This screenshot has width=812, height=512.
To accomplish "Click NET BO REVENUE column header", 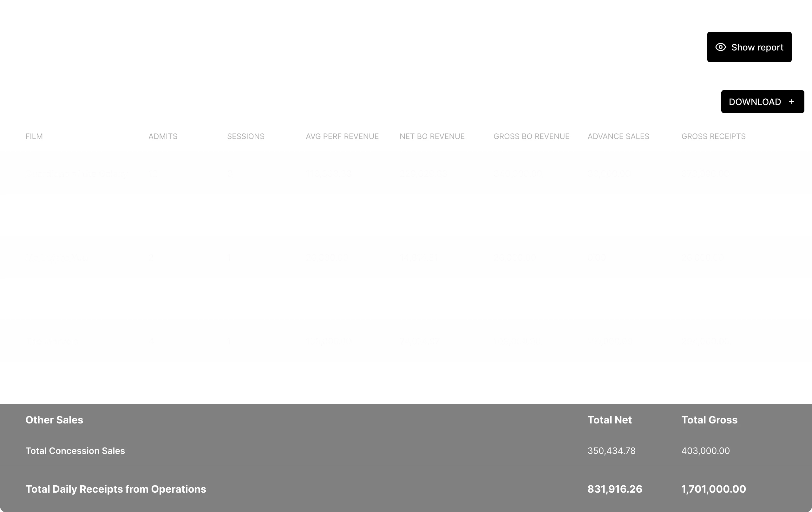I will point(432,136).
